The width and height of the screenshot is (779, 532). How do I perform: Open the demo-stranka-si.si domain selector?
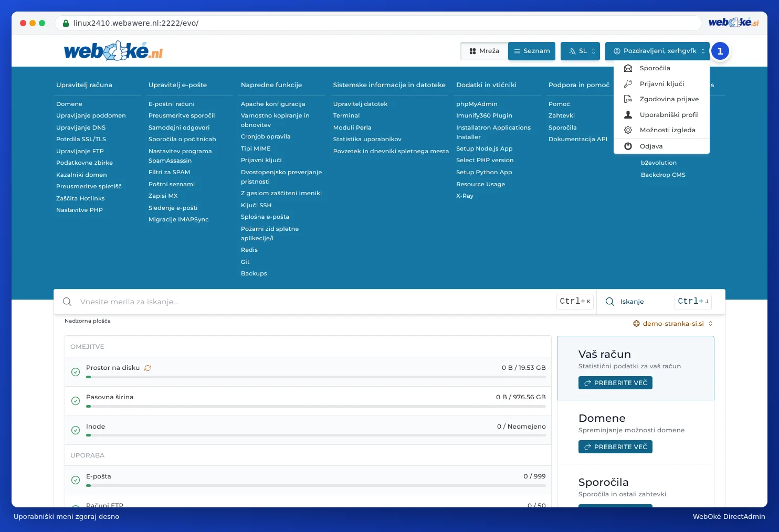pos(673,324)
